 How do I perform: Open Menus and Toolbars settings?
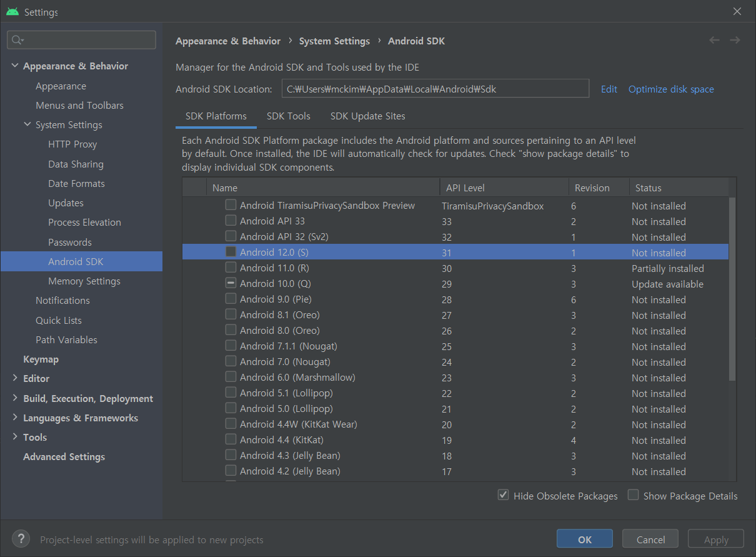tap(79, 105)
